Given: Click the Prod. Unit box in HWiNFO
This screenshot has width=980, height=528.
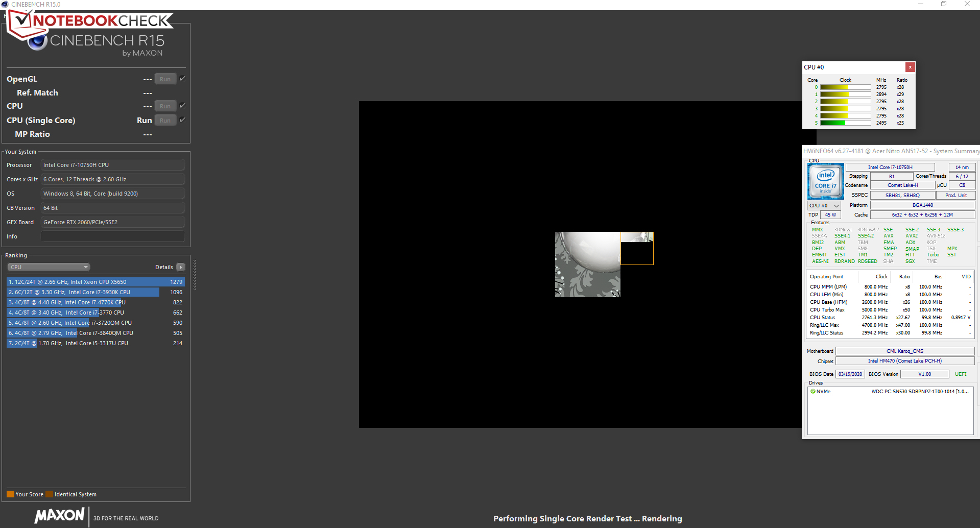Looking at the screenshot, I should 955,195.
